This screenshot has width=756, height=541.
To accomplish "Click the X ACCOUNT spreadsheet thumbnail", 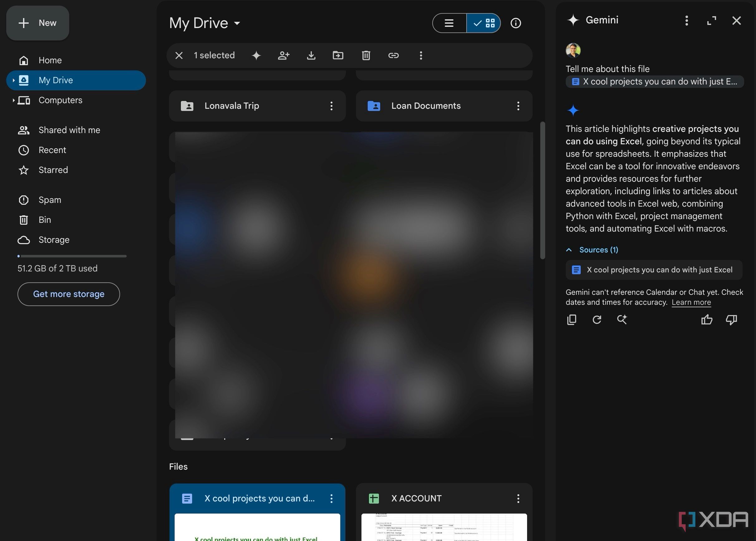I will pos(444,527).
